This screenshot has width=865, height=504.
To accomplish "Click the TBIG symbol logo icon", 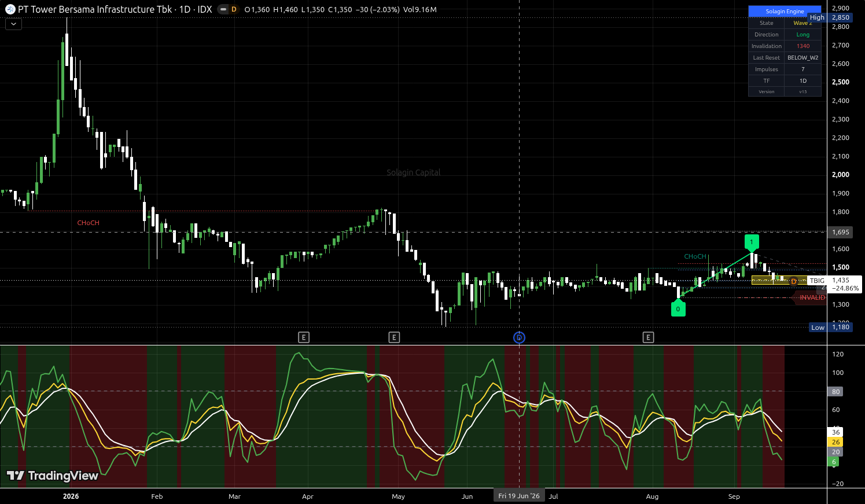I will click(x=10, y=9).
